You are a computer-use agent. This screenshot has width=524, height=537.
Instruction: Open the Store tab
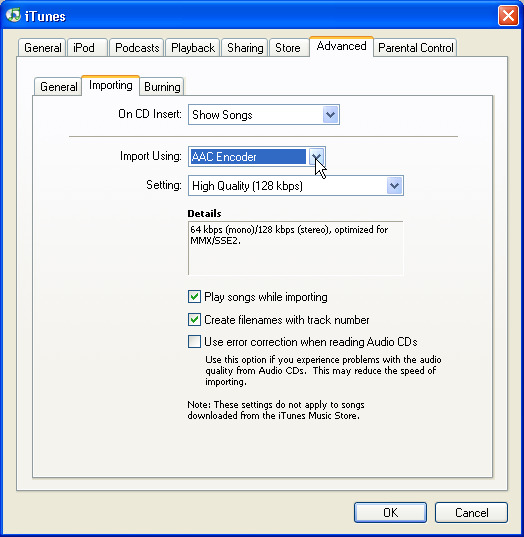[x=289, y=48]
